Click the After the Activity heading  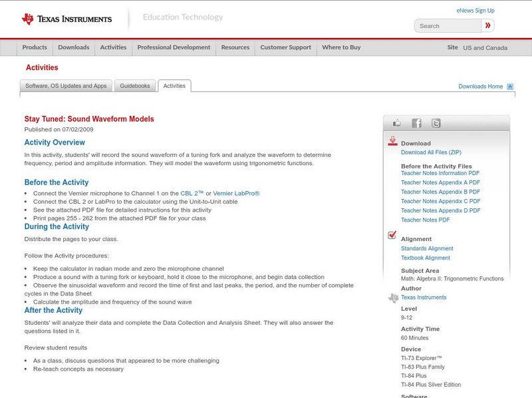[53, 310]
